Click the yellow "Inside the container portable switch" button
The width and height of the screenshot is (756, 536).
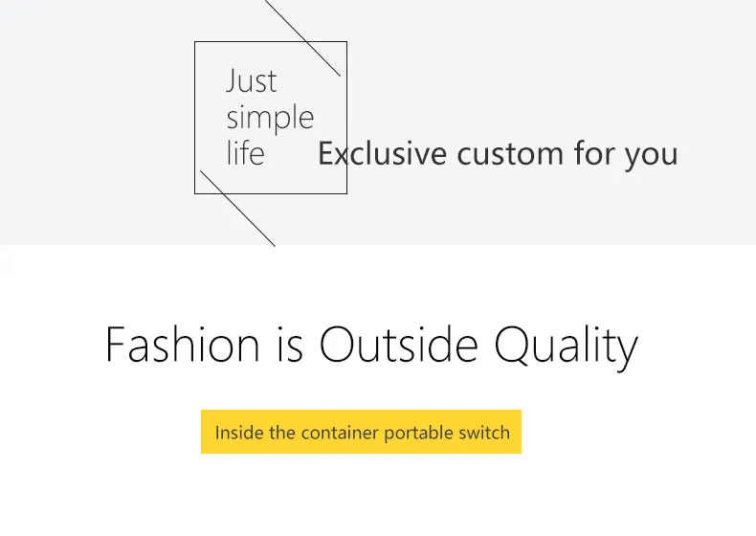coord(361,432)
